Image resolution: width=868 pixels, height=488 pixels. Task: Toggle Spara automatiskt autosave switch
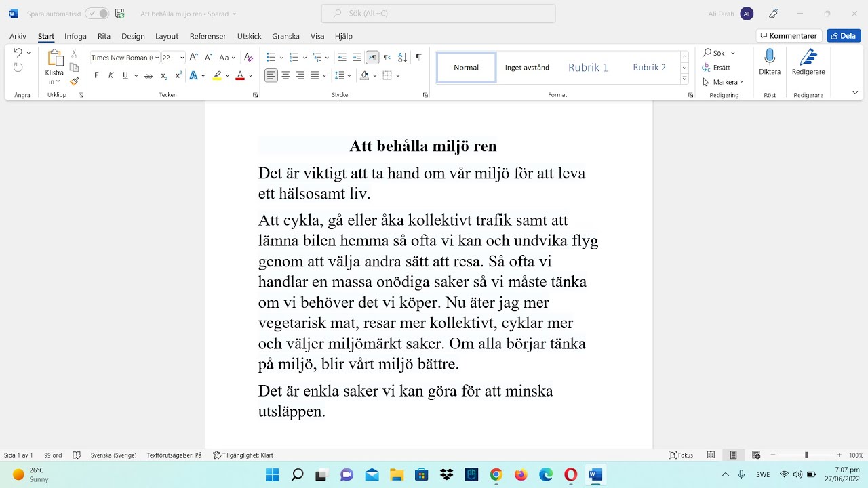click(97, 14)
